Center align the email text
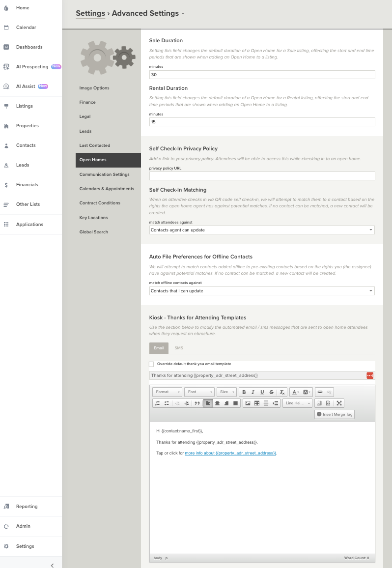 [218, 403]
